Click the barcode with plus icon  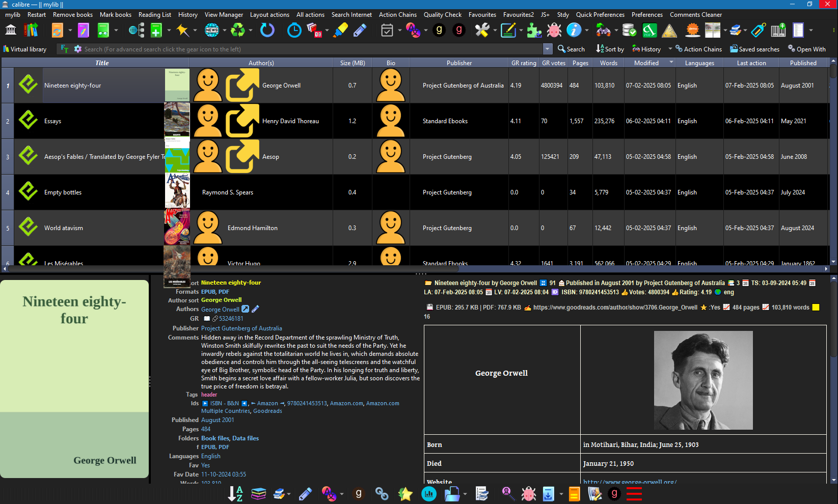778,31
